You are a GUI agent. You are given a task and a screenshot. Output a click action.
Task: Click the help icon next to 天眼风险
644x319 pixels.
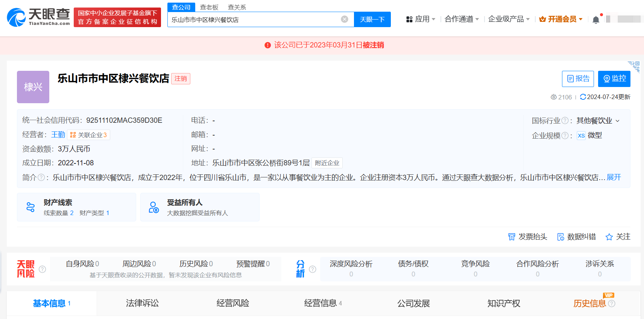click(x=43, y=269)
